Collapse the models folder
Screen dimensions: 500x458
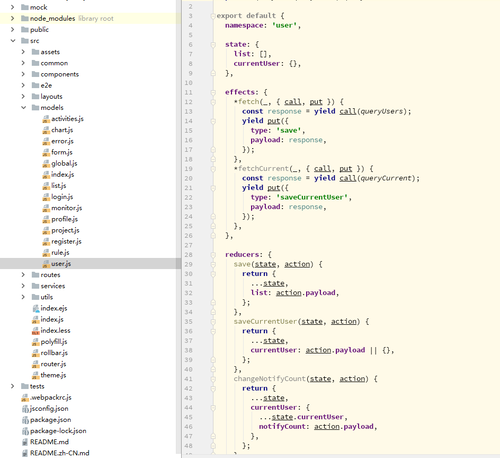23,108
